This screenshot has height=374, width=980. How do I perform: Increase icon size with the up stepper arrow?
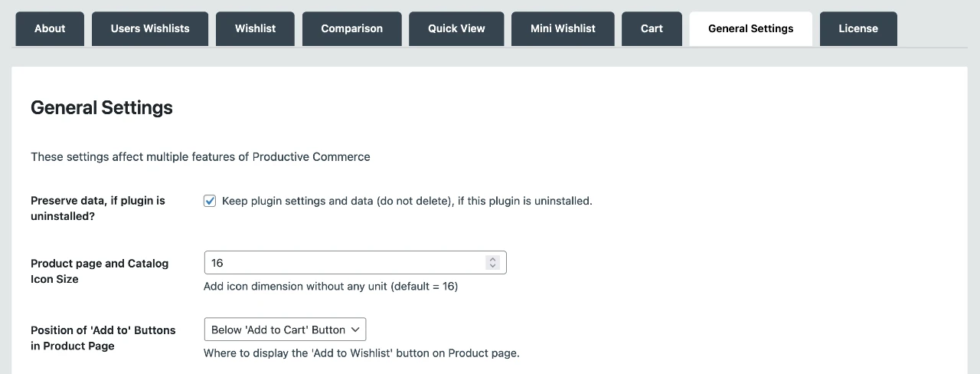[493, 259]
